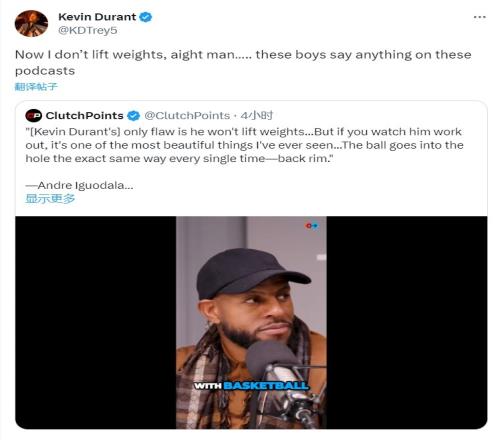500x440 pixels.
Task: Open the Kevin Durant display name
Action: pos(97,17)
